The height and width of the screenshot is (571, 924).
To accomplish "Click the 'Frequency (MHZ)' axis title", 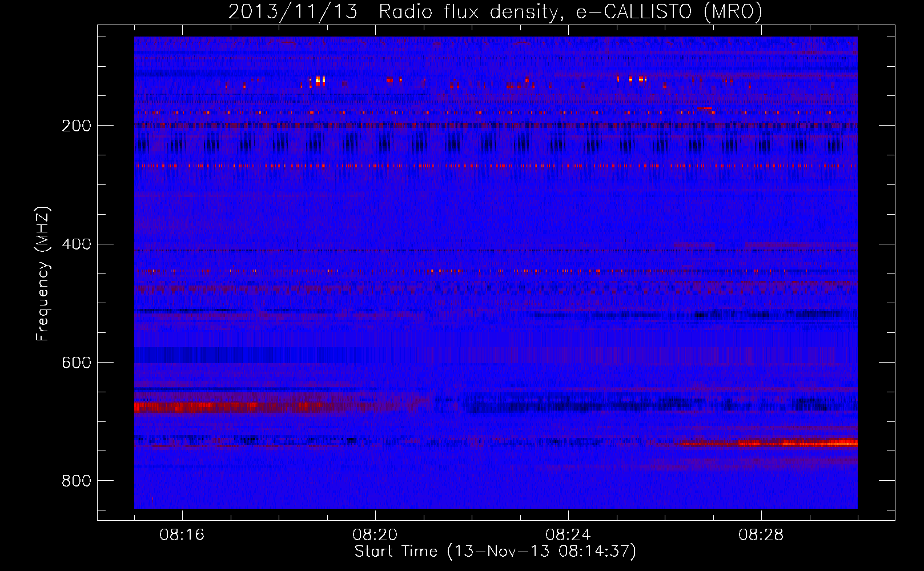I will (43, 274).
